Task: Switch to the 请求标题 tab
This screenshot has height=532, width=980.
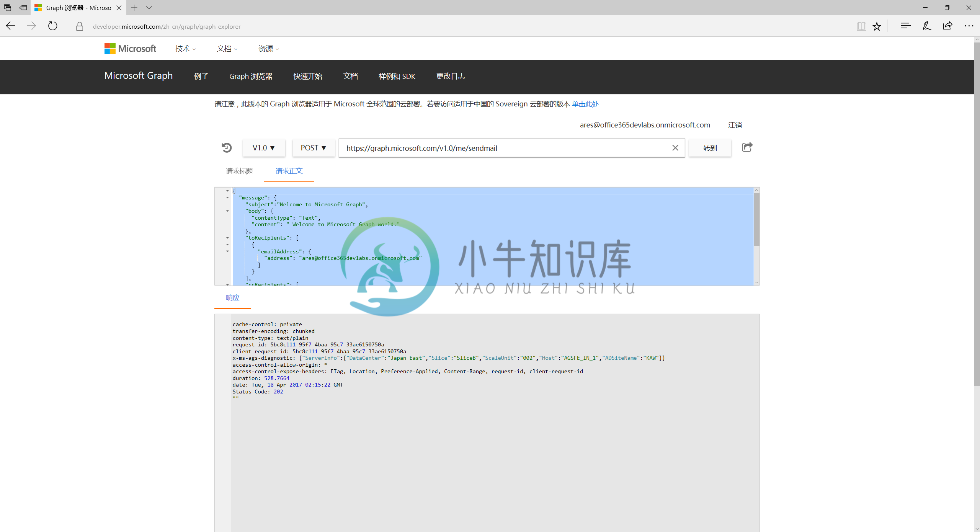Action: (239, 171)
